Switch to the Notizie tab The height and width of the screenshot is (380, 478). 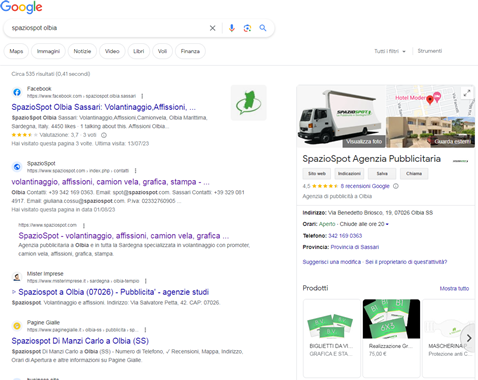pyautogui.click(x=82, y=51)
